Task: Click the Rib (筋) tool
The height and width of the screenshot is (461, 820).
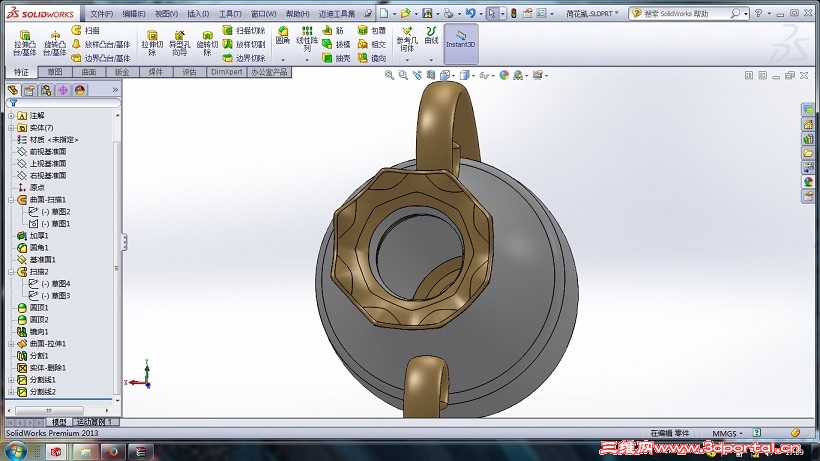Action: [333, 30]
